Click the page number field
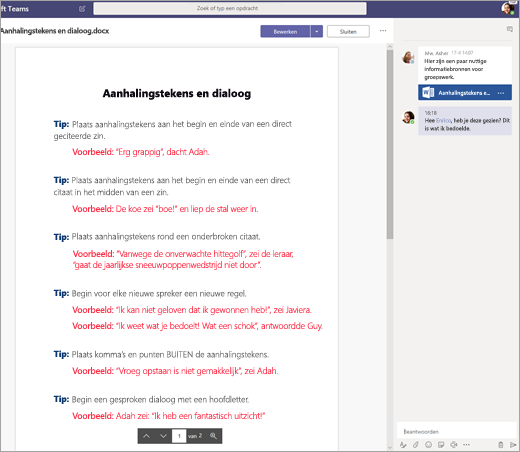520x452 pixels. click(x=179, y=436)
